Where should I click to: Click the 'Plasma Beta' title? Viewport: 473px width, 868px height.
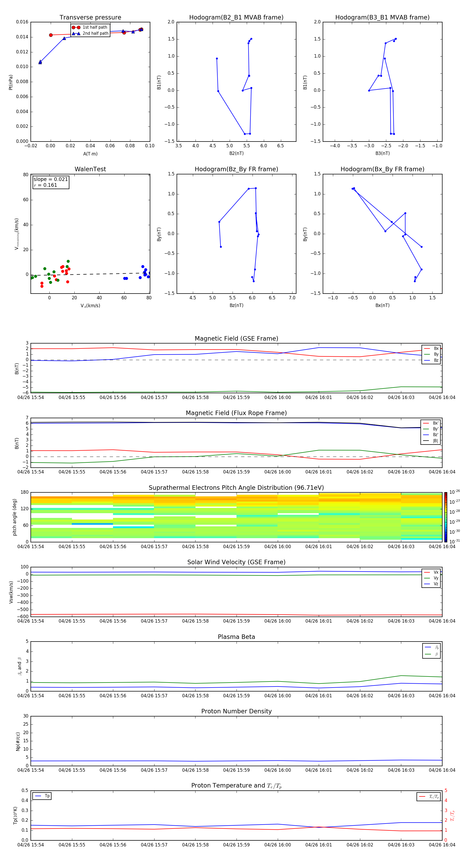click(x=236, y=637)
